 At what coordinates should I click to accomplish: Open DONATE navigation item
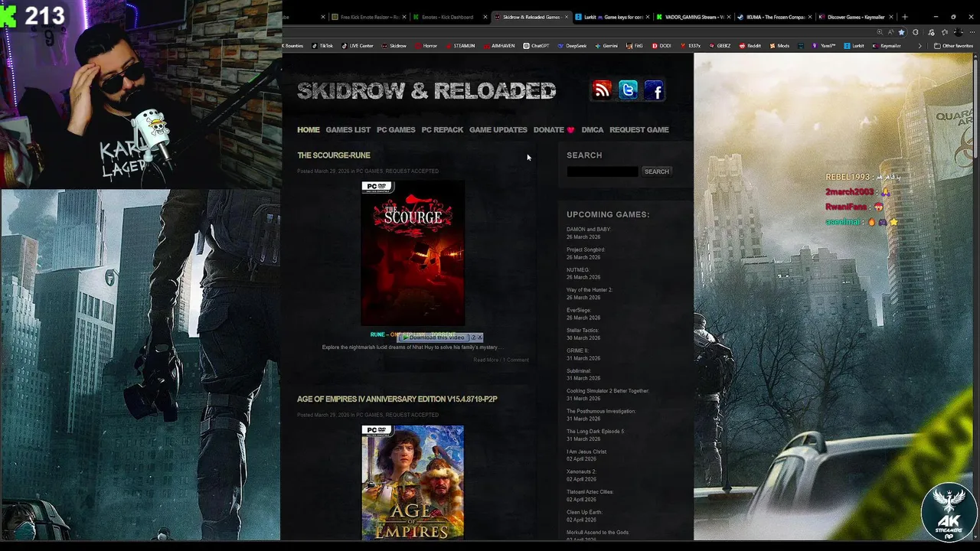(x=554, y=129)
